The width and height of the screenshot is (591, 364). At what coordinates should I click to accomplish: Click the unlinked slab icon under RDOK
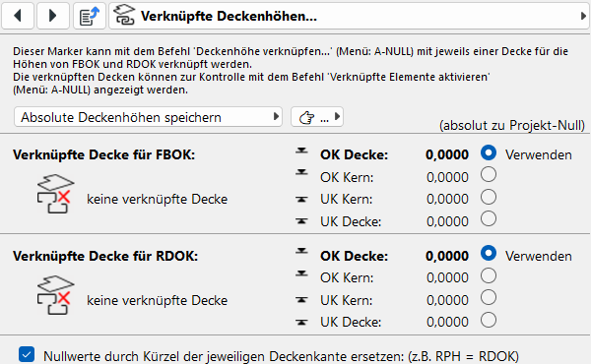55,295
